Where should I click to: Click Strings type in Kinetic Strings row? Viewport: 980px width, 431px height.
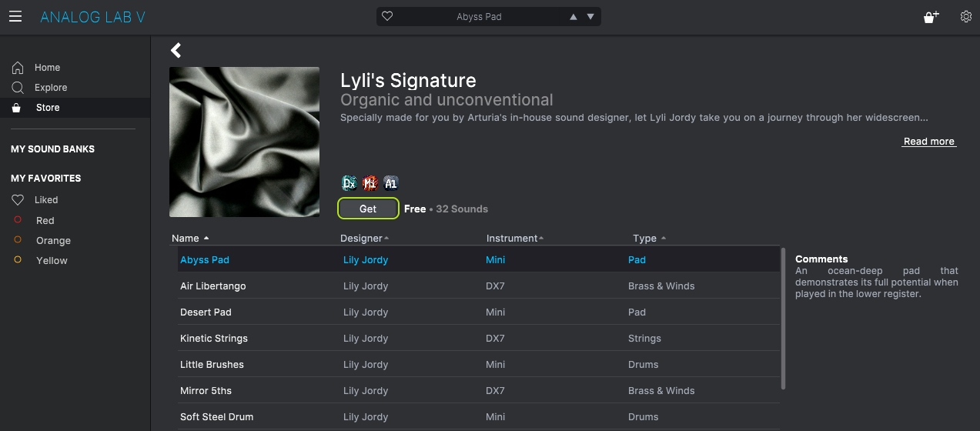pos(644,339)
